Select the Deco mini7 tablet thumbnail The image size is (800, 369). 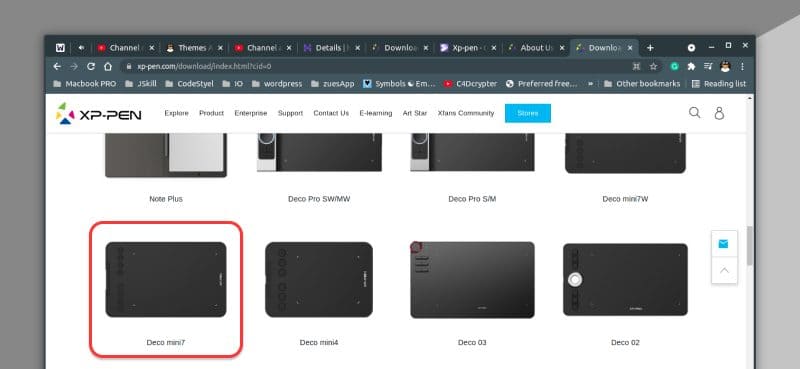tap(166, 279)
